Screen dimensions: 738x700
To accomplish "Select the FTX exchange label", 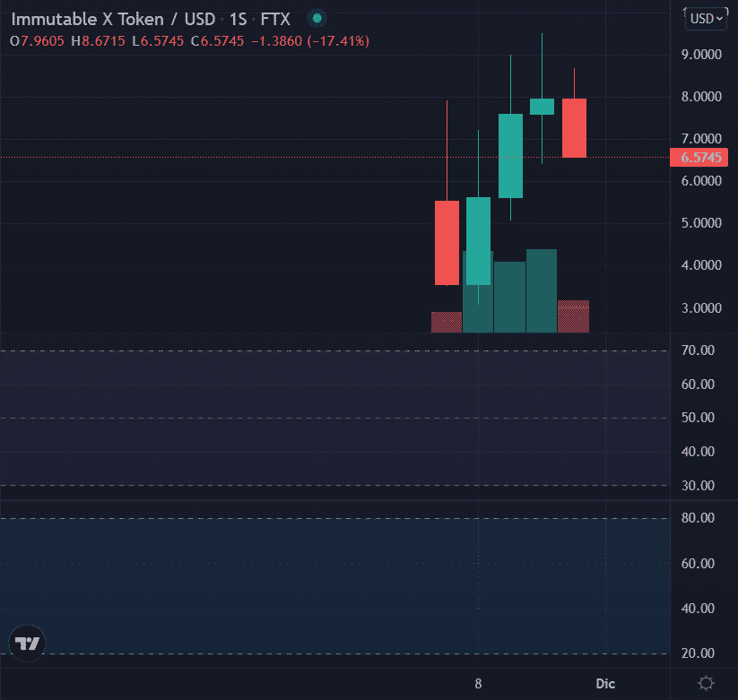I will (276, 18).
